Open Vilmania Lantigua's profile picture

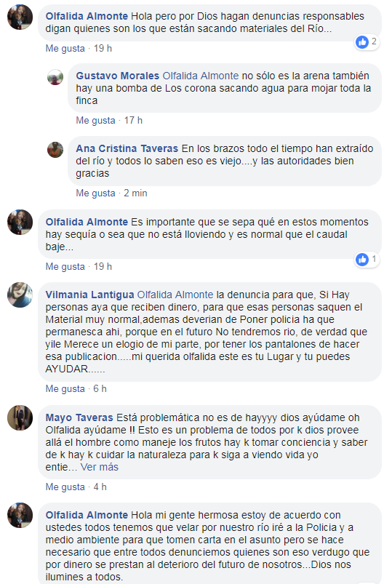(x=20, y=295)
